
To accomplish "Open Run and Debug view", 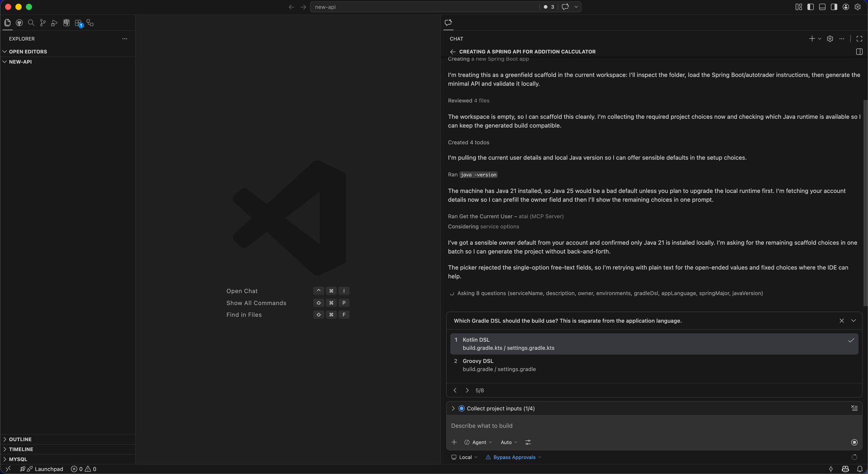I will pyautogui.click(x=54, y=23).
